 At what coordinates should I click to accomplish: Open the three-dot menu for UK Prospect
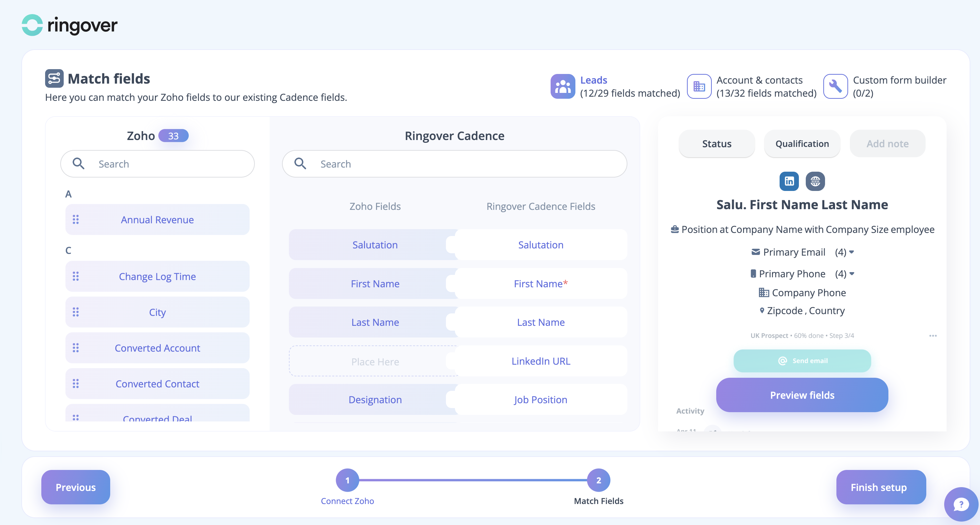(933, 335)
